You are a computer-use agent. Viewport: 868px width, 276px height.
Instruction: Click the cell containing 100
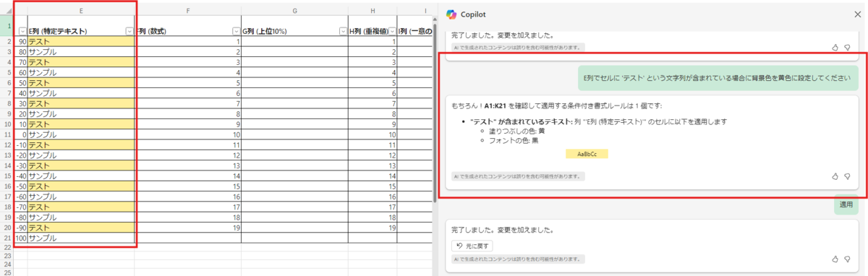21,238
